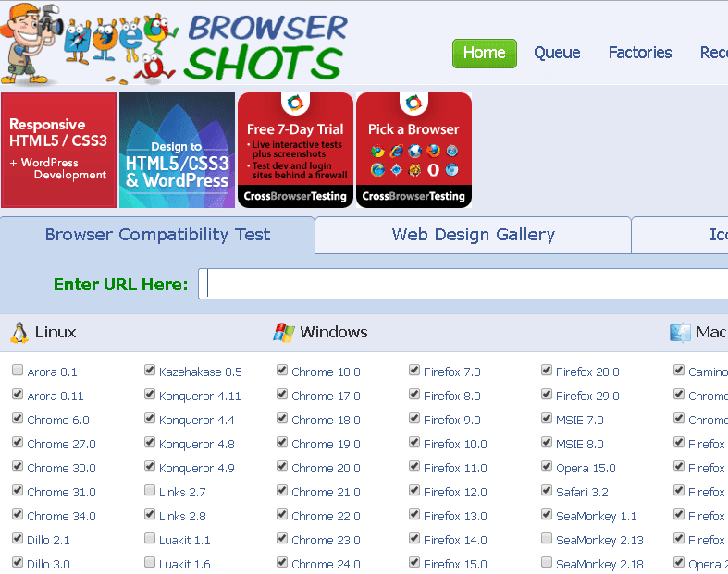728x574 pixels.
Task: Uncheck Safari 3.2
Action: click(x=547, y=491)
